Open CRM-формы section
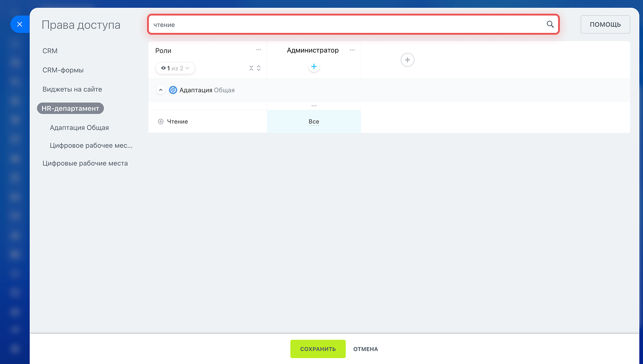This screenshot has height=364, width=643. pyautogui.click(x=63, y=70)
